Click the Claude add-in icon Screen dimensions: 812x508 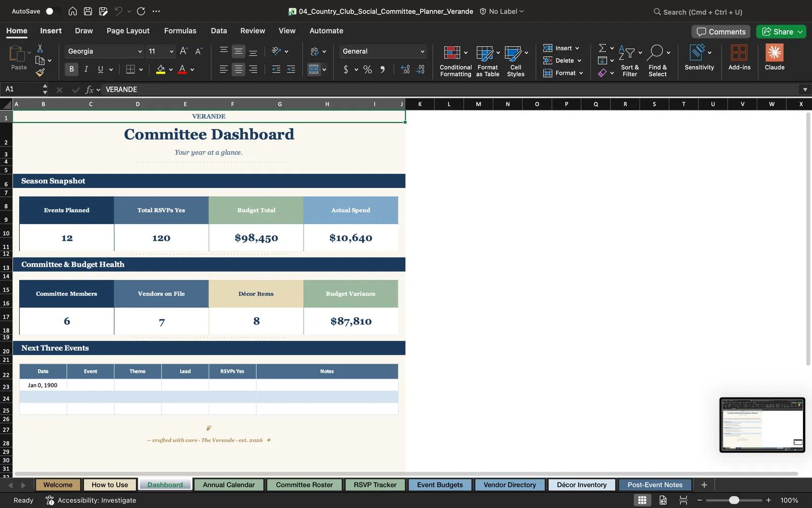[x=774, y=57]
